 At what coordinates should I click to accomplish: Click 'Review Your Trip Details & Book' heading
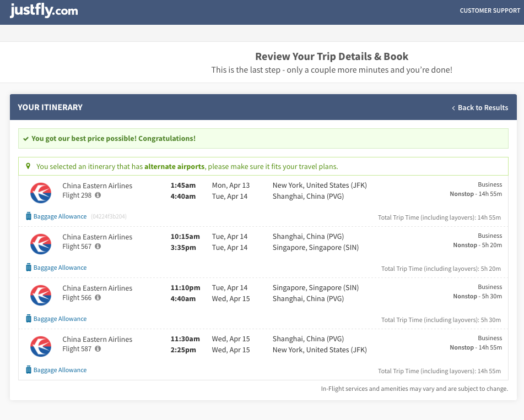(332, 57)
